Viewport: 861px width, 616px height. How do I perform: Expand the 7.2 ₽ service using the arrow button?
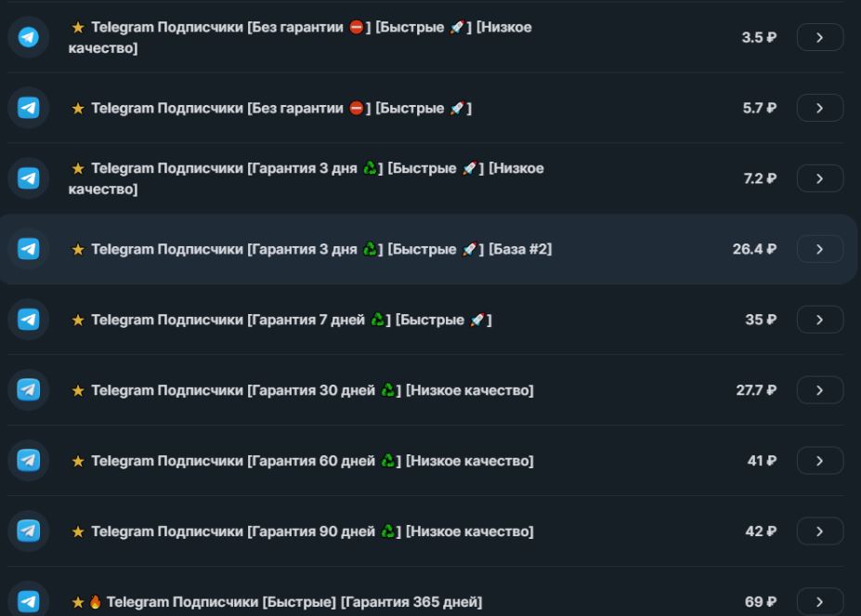click(819, 178)
